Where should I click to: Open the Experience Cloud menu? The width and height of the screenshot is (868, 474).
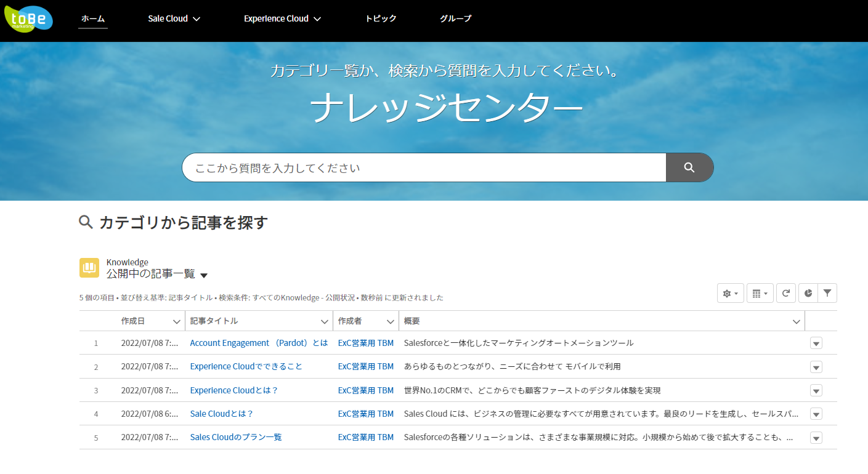coord(283,18)
